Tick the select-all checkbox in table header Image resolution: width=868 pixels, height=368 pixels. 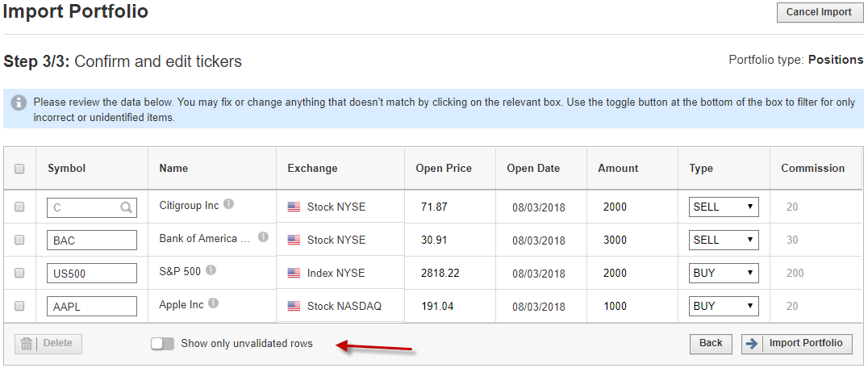[x=19, y=169]
